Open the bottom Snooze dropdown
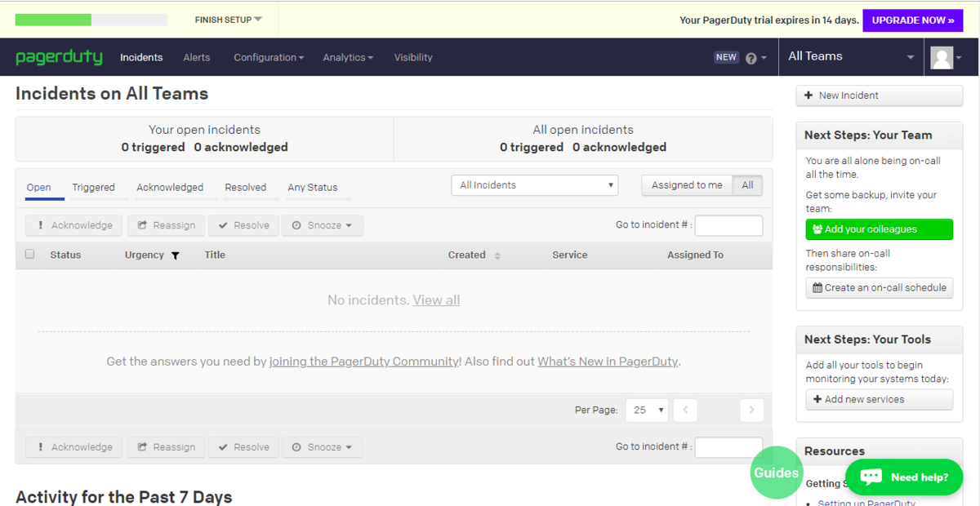980x506 pixels. coord(323,447)
